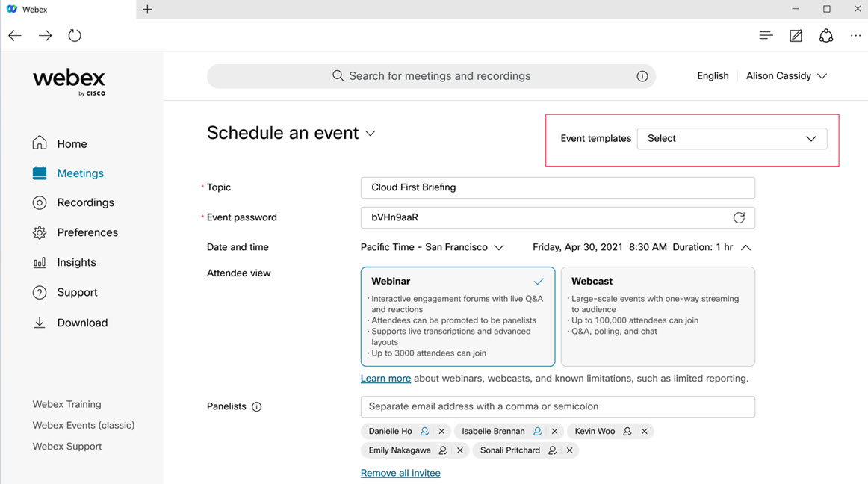
Task: Click the search info icon
Action: (x=642, y=76)
